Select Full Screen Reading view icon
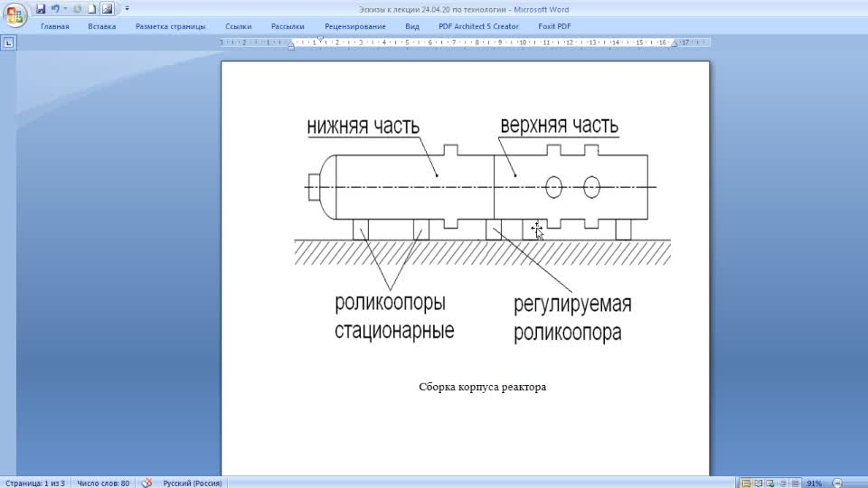868x488 pixels. (x=759, y=483)
